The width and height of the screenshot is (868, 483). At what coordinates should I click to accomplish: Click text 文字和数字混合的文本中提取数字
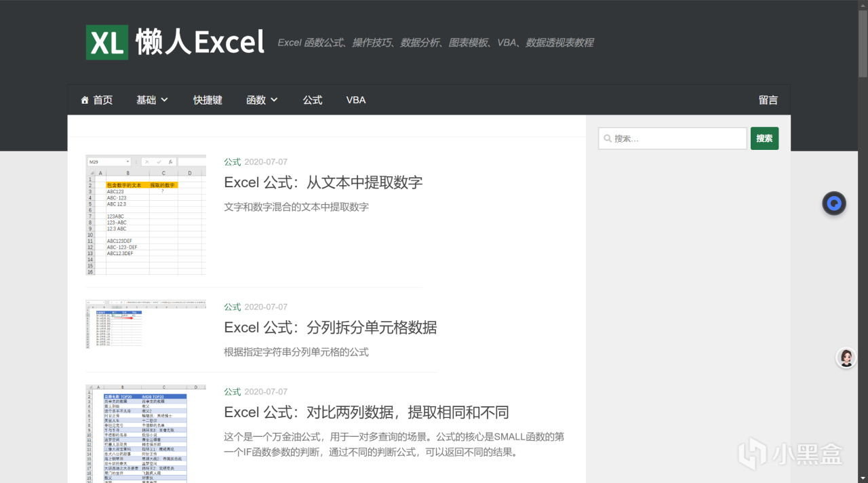click(296, 207)
